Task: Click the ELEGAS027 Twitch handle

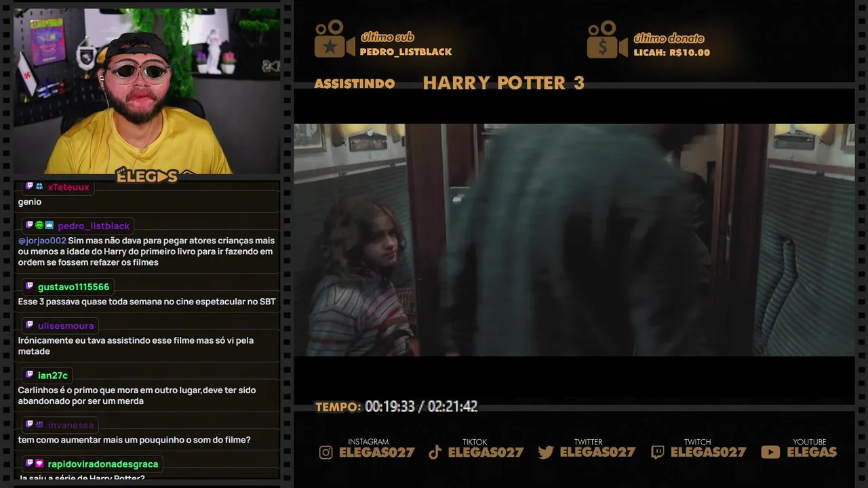Action: point(709,452)
